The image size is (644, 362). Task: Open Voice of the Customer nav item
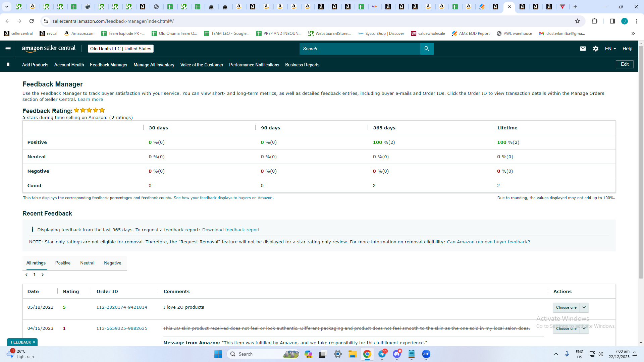click(202, 65)
